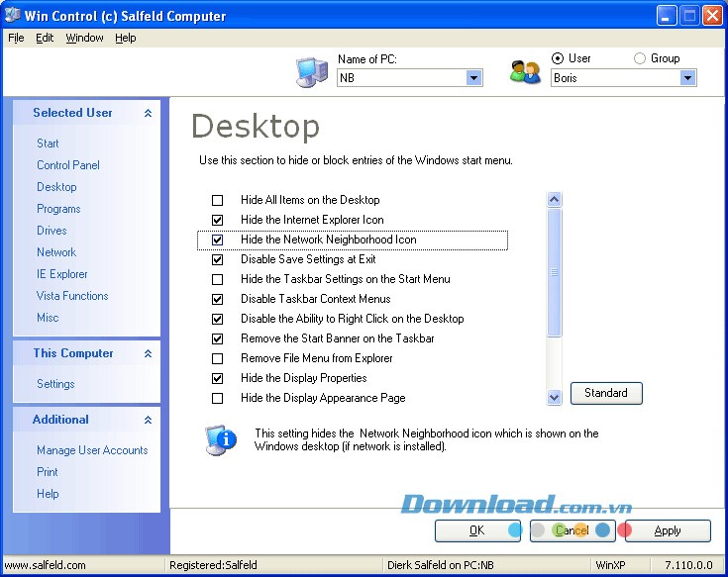This screenshot has height=577, width=728.
Task: Open the user selection dropdown showing Boris
Action: point(687,78)
